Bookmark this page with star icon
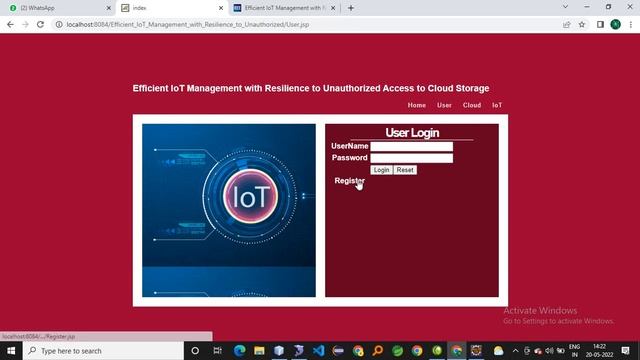640x360 pixels. click(582, 24)
